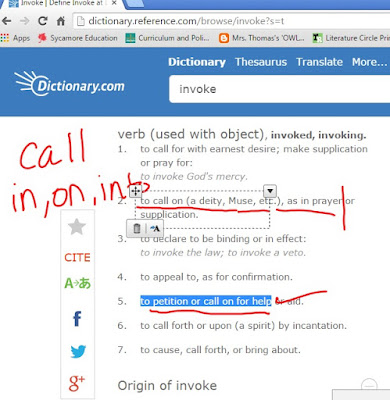Screen dimensions: 390x400
Task: Click the 'Origin of invoke' heading
Action: pyautogui.click(x=167, y=386)
